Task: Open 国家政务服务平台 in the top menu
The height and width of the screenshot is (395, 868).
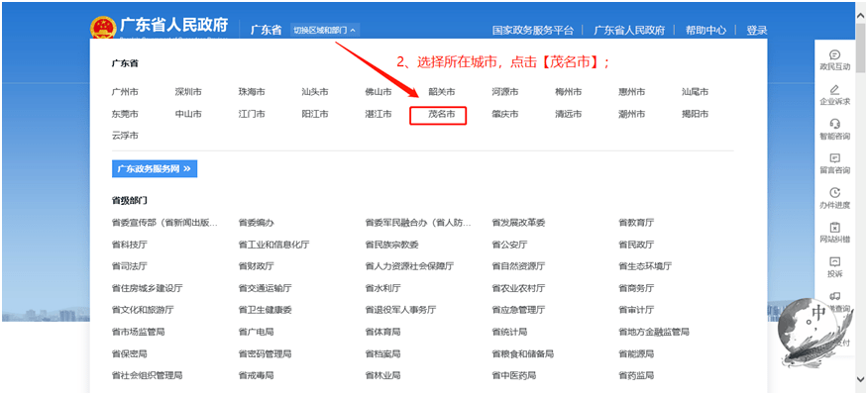Action: tap(533, 31)
